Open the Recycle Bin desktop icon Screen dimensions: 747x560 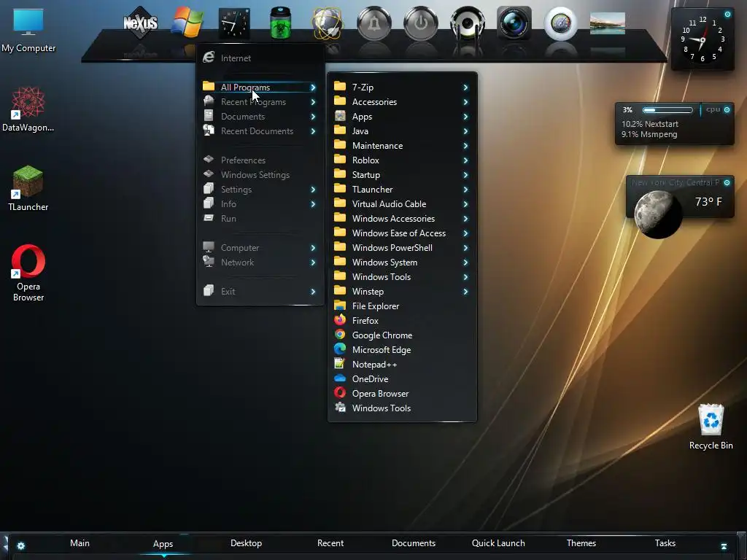[x=711, y=427]
